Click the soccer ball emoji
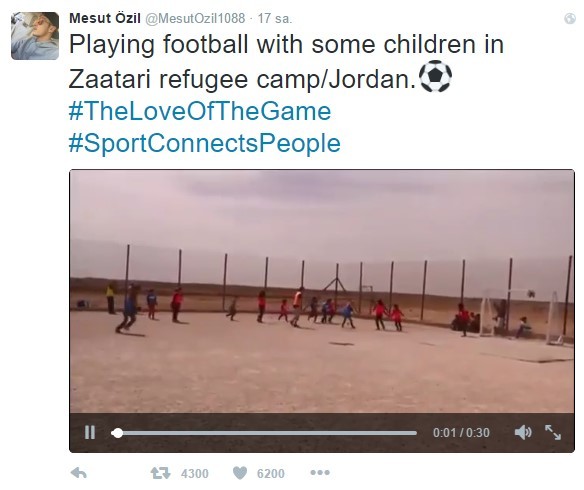The height and width of the screenshot is (490, 584). (435, 76)
